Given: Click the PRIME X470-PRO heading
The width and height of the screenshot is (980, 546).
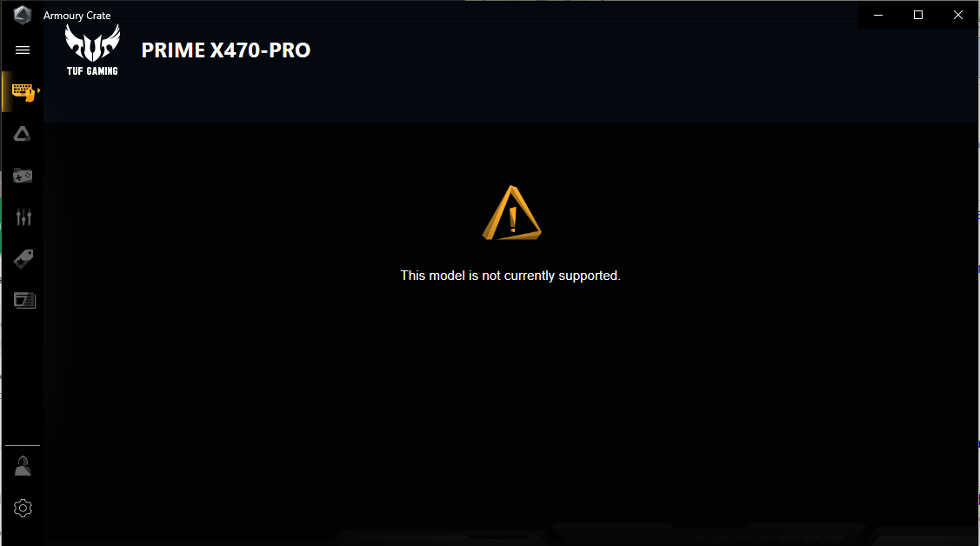Looking at the screenshot, I should (x=225, y=50).
